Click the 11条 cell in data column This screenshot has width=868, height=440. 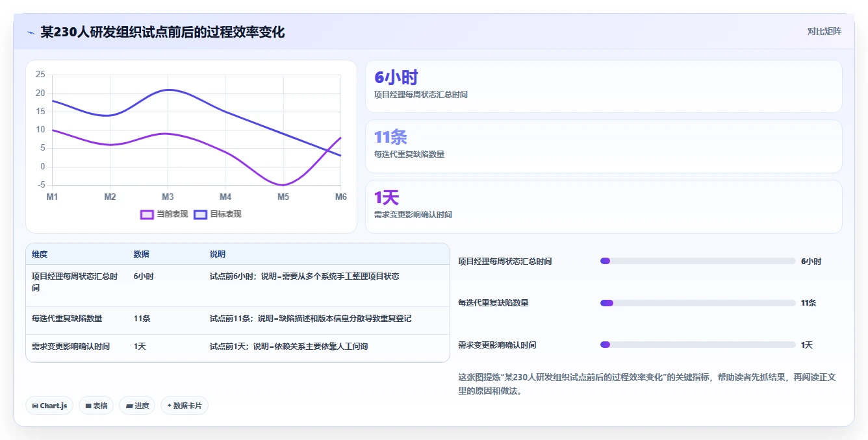coord(142,319)
